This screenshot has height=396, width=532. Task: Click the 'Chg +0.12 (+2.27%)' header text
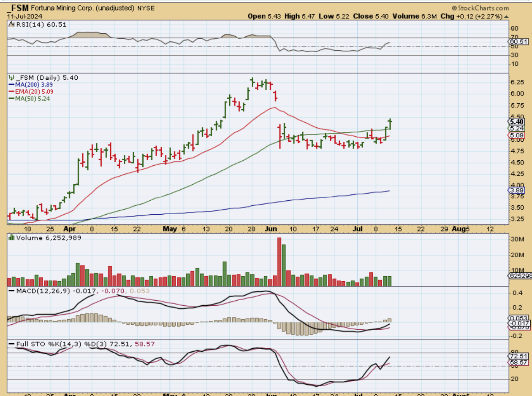pos(472,16)
